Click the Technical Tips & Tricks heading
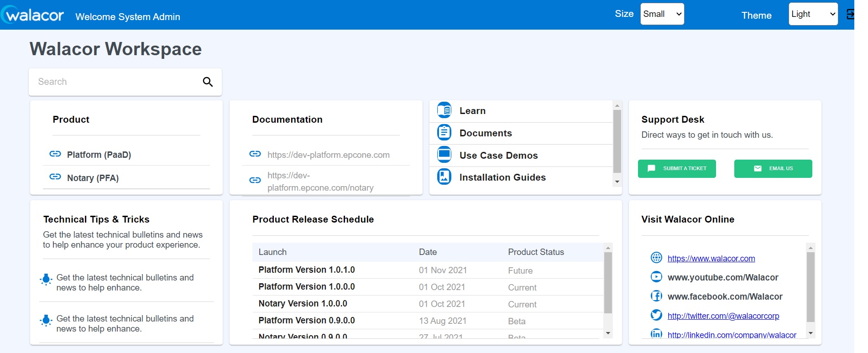The height and width of the screenshot is (353, 868). [x=96, y=219]
